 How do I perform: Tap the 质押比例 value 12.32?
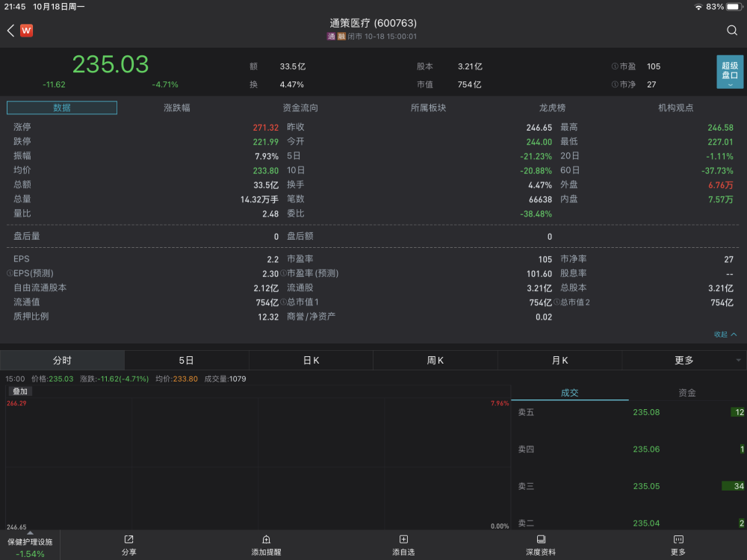point(267,317)
